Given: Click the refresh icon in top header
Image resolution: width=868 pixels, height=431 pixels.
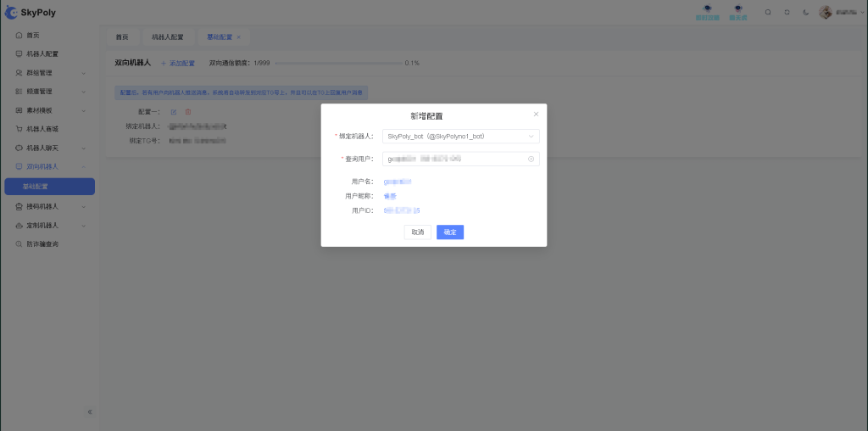Looking at the screenshot, I should (x=787, y=13).
